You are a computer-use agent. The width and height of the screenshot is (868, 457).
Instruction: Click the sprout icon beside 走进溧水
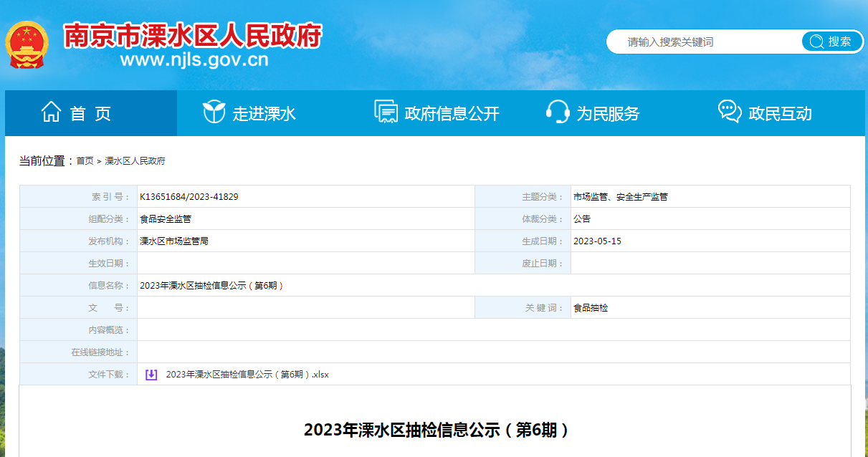click(x=214, y=112)
